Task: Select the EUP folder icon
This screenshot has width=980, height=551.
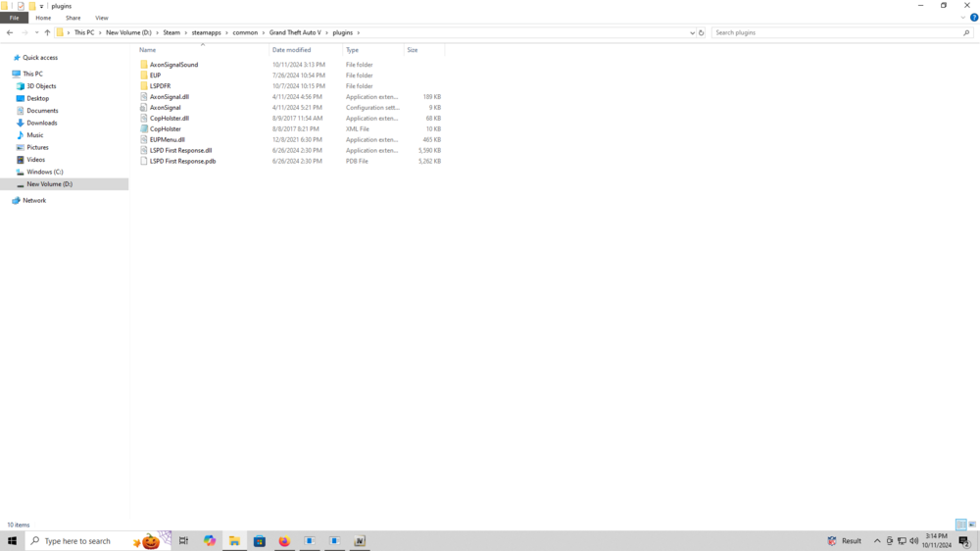Action: [x=144, y=75]
